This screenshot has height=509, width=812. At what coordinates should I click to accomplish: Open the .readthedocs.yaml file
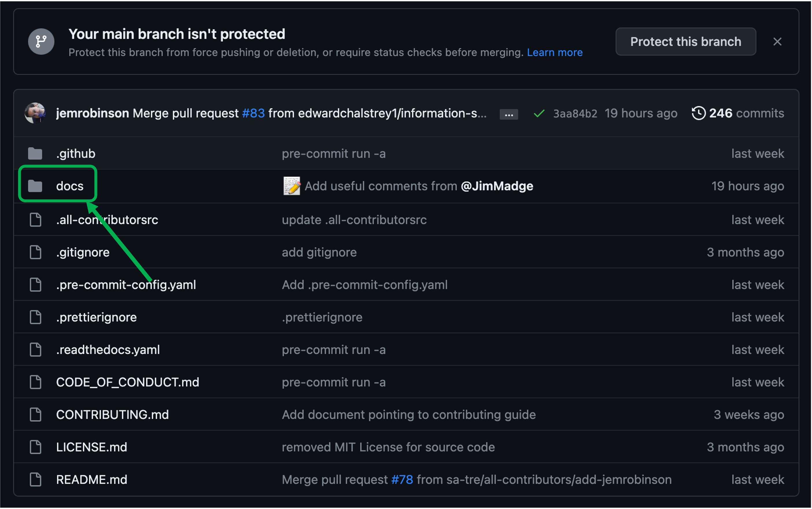pos(108,350)
